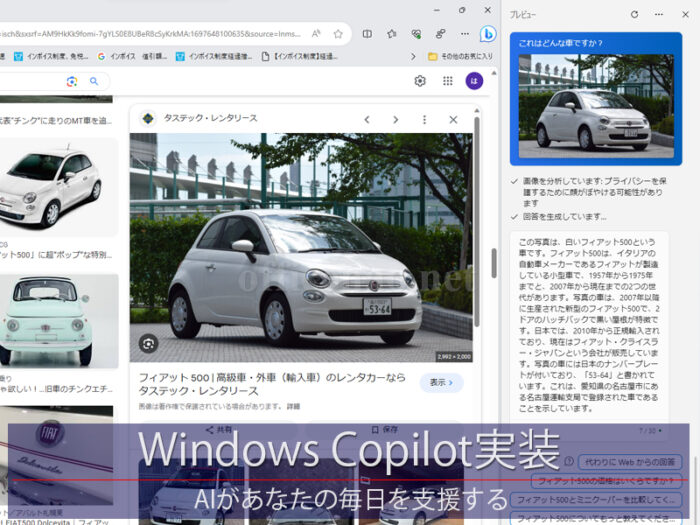Open the purple Google account avatar
Image resolution: width=700 pixels, height=525 pixels.
point(474,81)
